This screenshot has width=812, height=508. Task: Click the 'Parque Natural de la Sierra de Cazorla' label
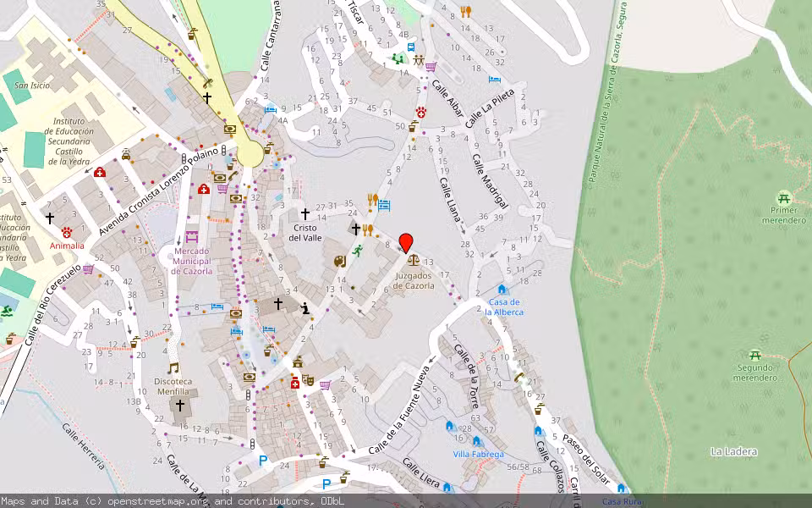(608, 91)
